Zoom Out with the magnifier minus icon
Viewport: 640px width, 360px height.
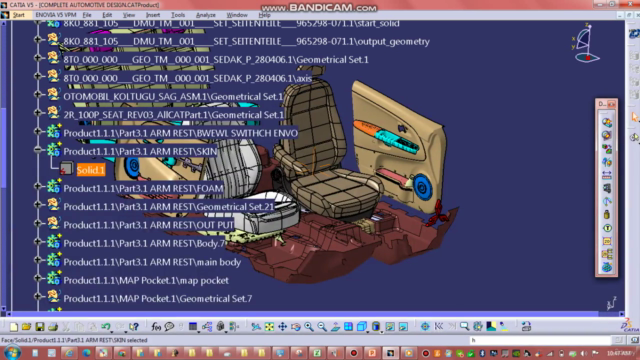pyautogui.click(x=322, y=327)
